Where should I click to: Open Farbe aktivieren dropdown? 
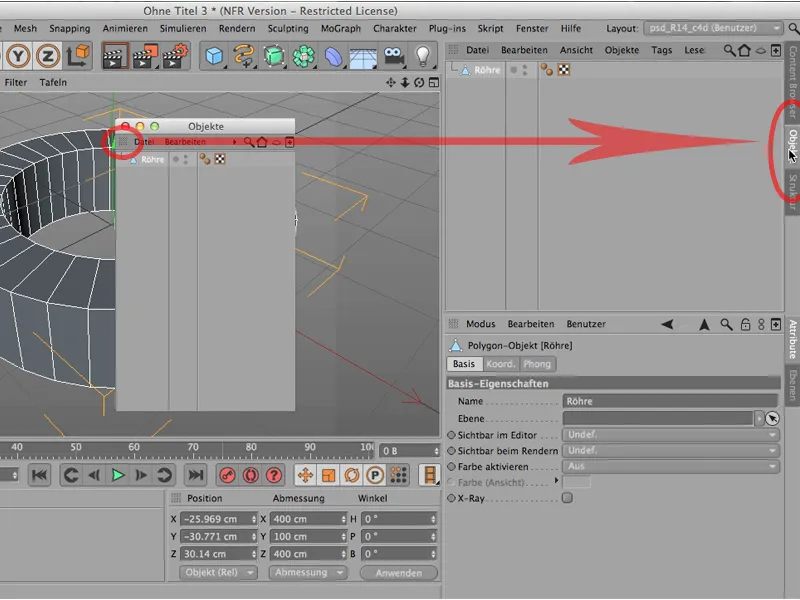point(671,466)
